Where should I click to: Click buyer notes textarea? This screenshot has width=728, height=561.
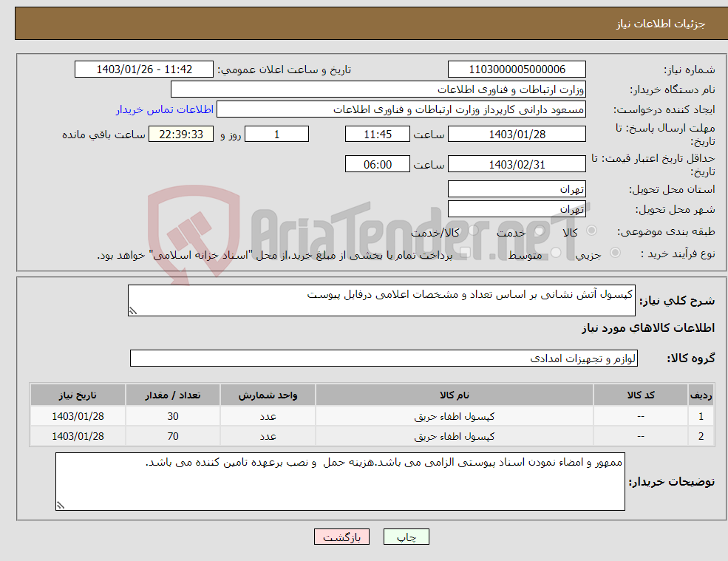pyautogui.click(x=340, y=482)
